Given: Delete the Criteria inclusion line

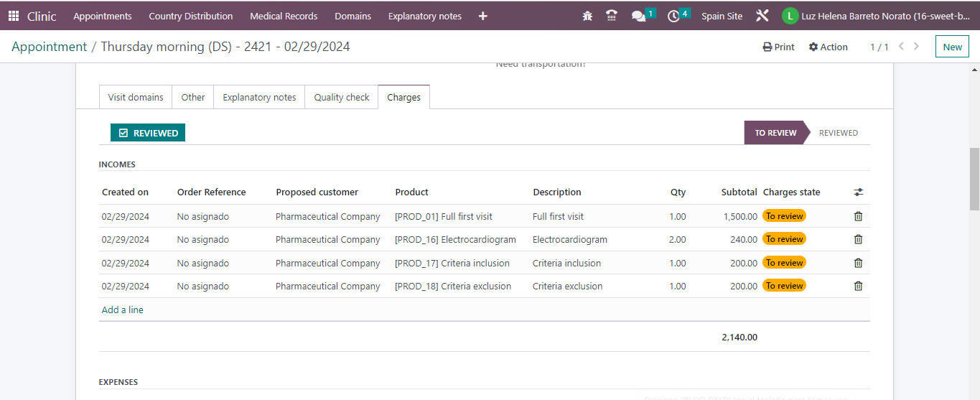Looking at the screenshot, I should coord(858,263).
